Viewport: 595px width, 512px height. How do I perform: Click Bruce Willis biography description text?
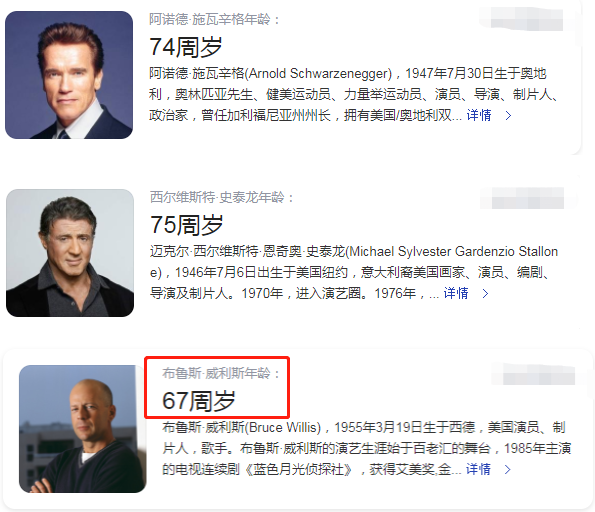pyautogui.click(x=367, y=448)
